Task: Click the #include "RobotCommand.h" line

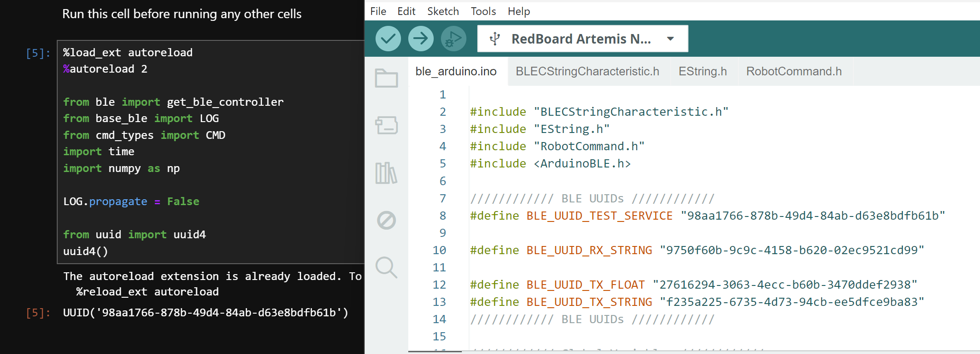Action: click(x=557, y=146)
